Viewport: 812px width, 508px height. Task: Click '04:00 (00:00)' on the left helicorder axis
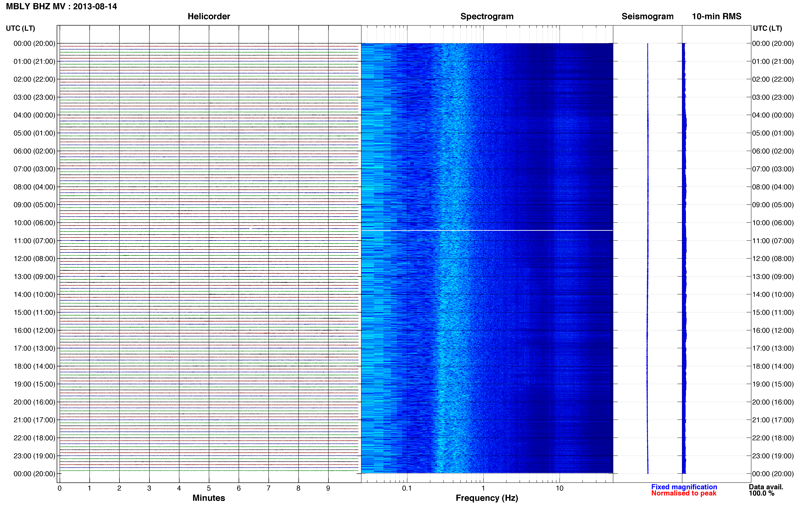[34, 115]
